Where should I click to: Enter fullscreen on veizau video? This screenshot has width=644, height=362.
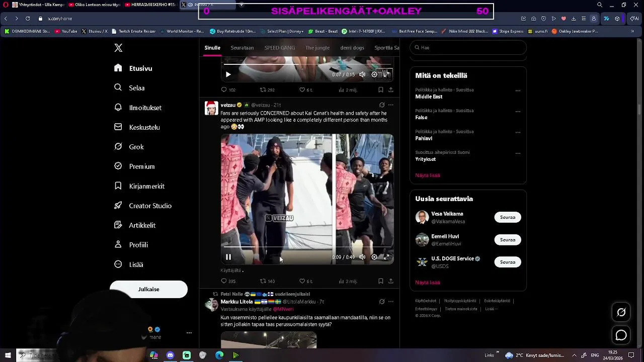point(386,257)
